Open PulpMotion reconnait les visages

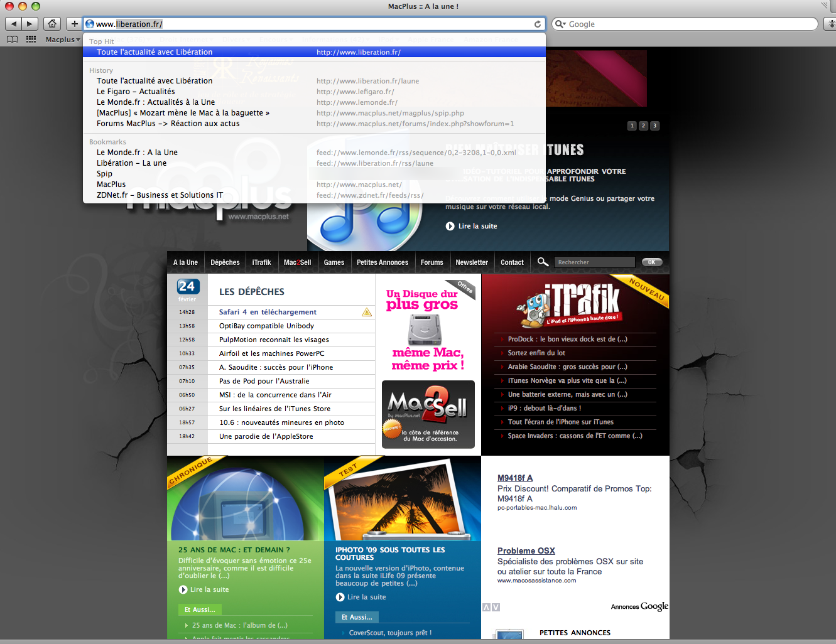274,340
